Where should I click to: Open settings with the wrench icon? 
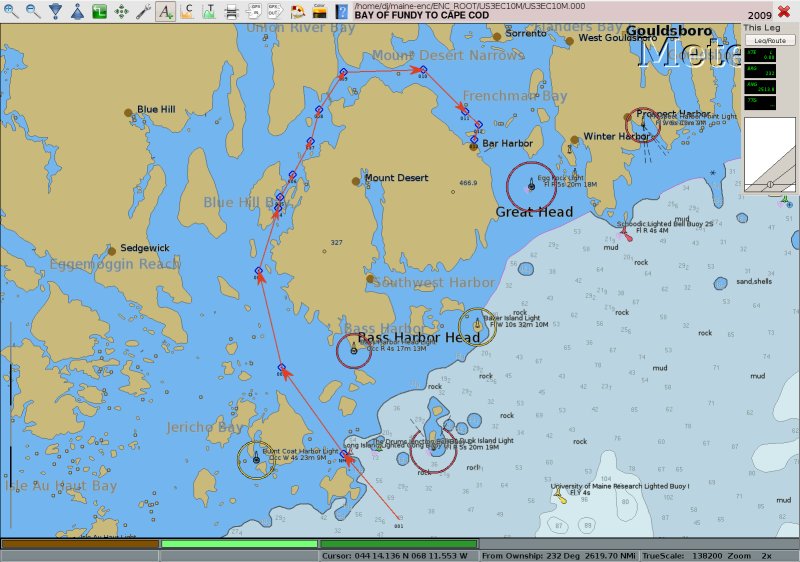click(144, 12)
